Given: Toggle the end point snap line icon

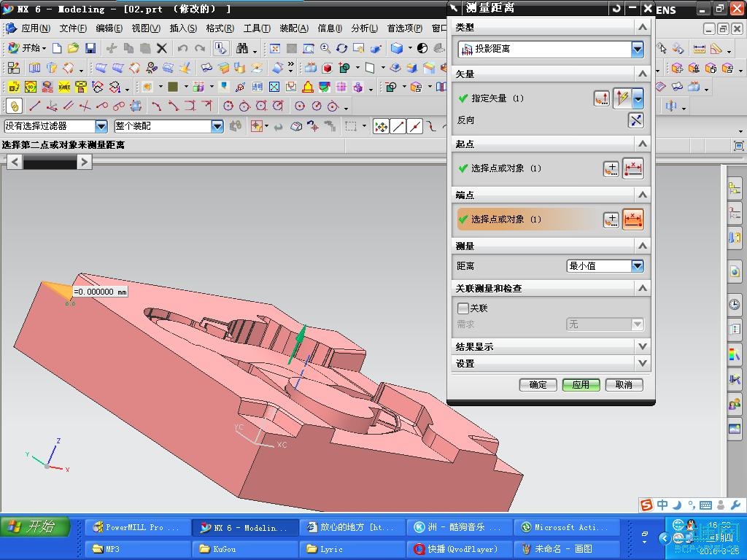Looking at the screenshot, I should click(x=398, y=126).
